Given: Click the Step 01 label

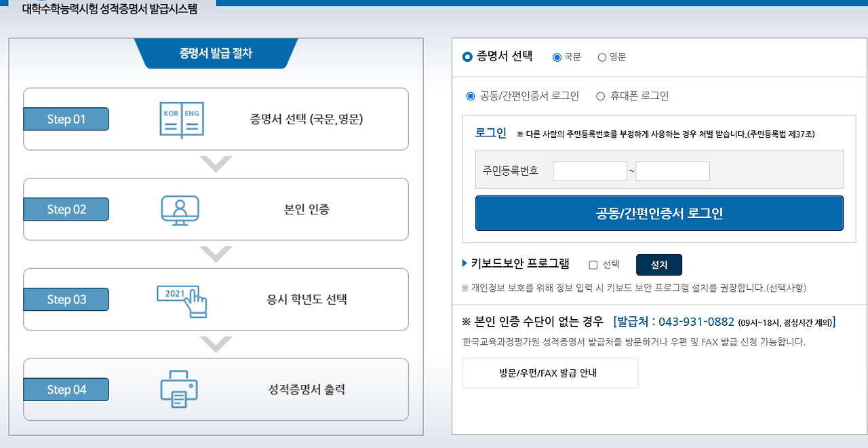Looking at the screenshot, I should tap(66, 119).
